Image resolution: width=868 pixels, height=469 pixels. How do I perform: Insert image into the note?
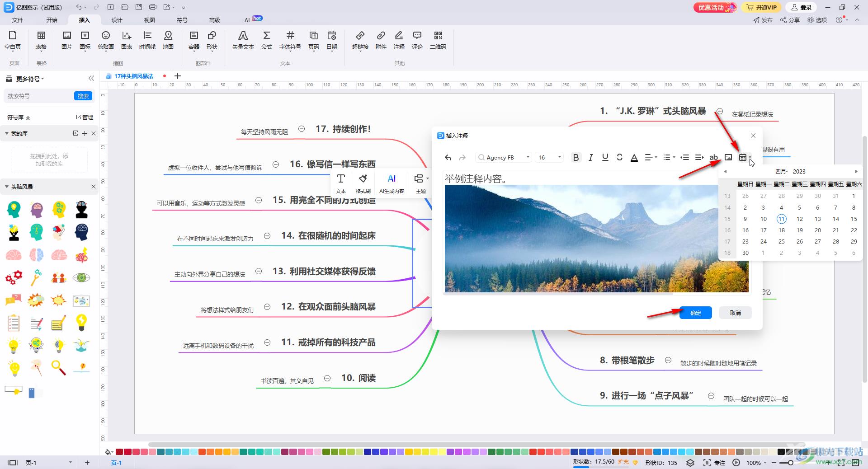728,157
